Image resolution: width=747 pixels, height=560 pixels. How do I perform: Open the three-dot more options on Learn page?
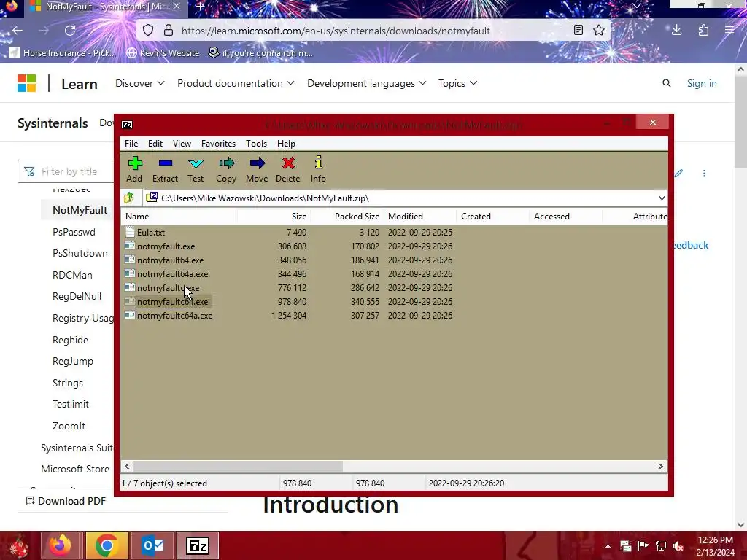point(704,174)
